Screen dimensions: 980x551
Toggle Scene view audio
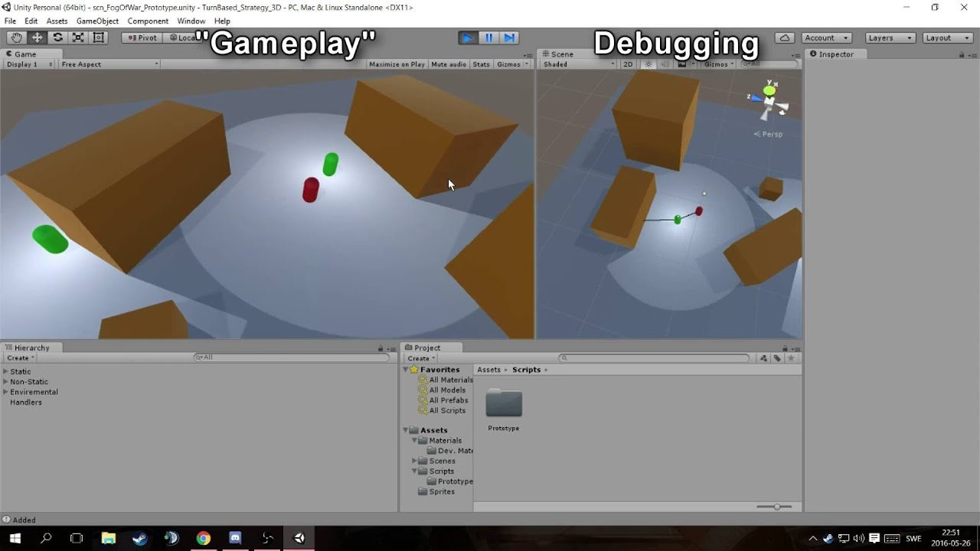click(x=665, y=64)
